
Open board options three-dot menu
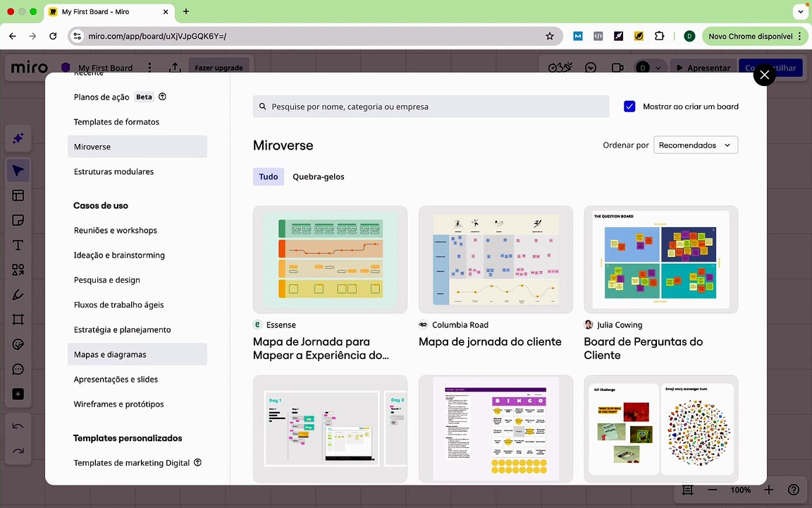(x=149, y=68)
